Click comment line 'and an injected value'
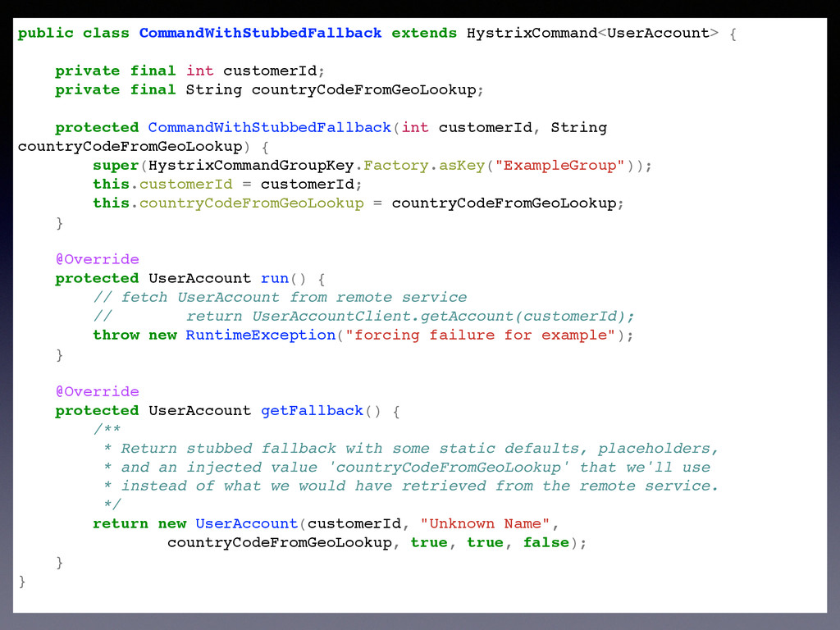840x630 pixels. pyautogui.click(x=407, y=467)
